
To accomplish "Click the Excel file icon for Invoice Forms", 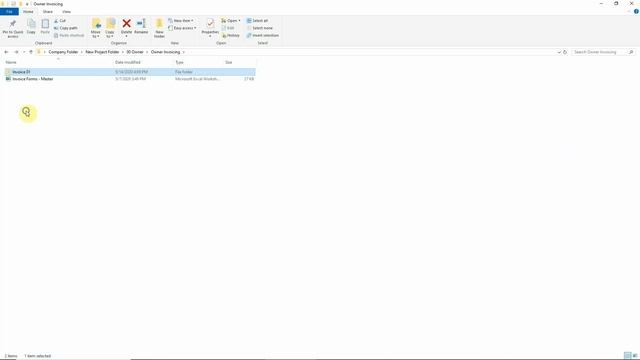I will pos(8,79).
